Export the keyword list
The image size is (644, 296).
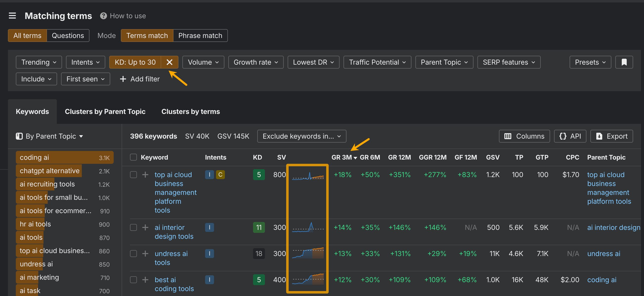611,136
